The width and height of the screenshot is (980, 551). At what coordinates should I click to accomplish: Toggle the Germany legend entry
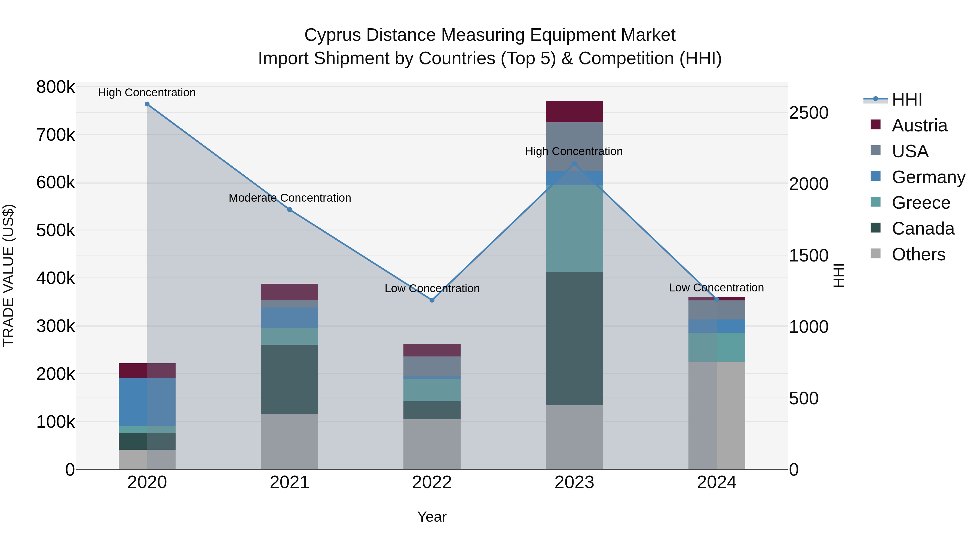pyautogui.click(x=918, y=177)
